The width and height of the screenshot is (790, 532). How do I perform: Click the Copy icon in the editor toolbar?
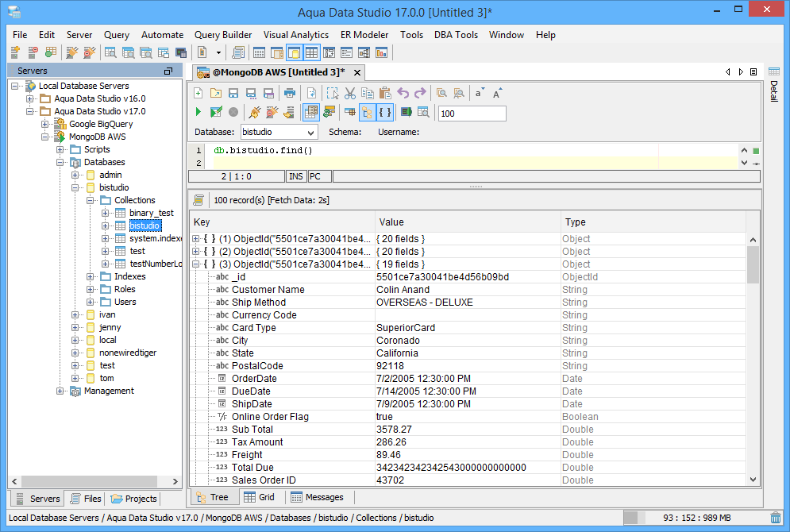point(368,93)
